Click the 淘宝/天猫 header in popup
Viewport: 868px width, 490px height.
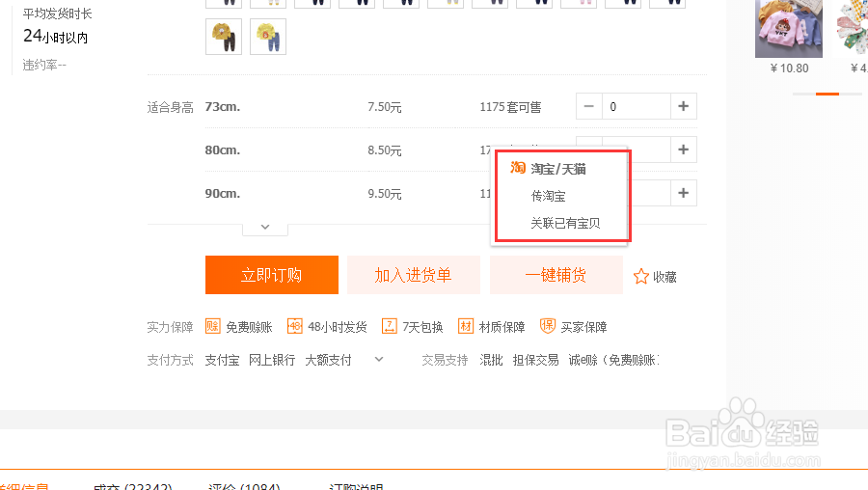(x=558, y=169)
